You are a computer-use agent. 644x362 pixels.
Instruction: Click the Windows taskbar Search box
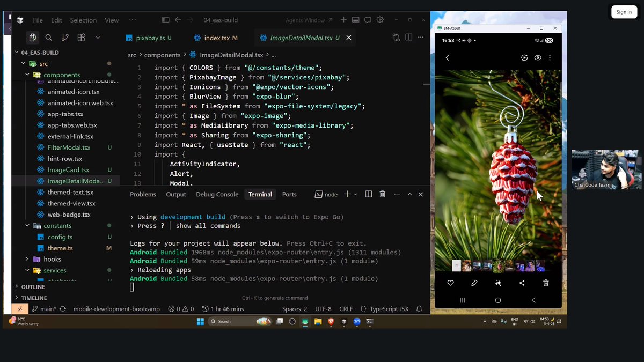tap(239, 321)
